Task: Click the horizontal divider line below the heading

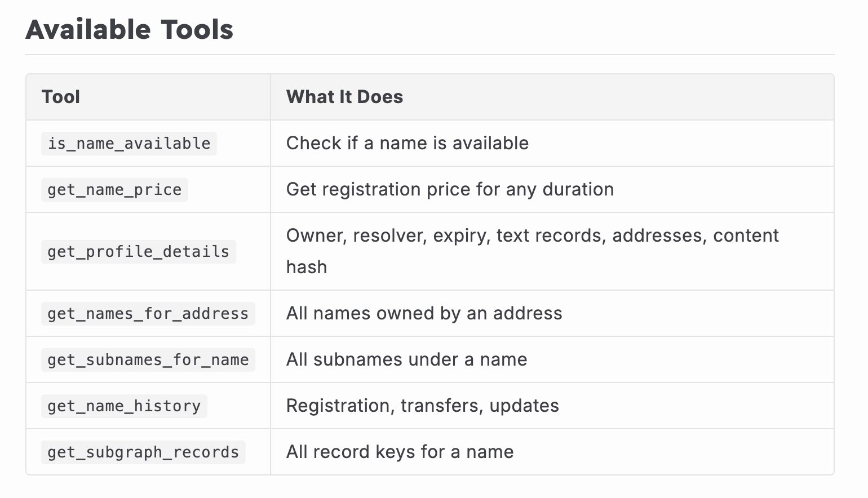Action: pos(430,55)
